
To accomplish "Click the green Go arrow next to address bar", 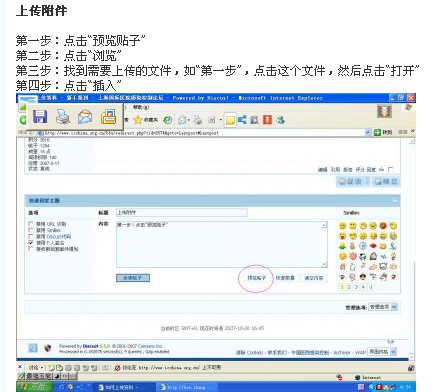I will [x=377, y=132].
